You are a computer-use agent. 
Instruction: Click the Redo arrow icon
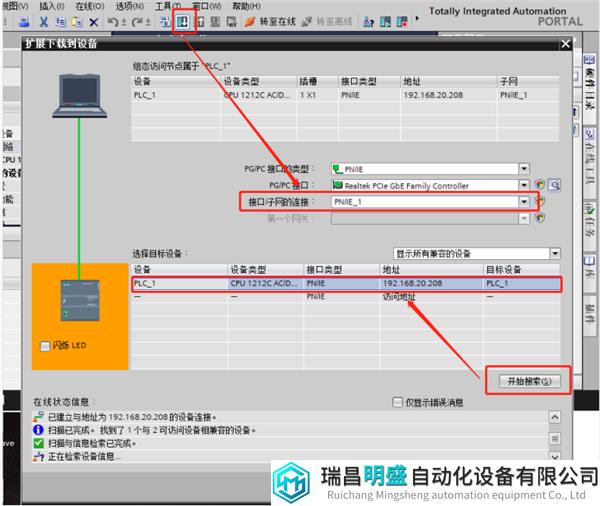[x=137, y=22]
